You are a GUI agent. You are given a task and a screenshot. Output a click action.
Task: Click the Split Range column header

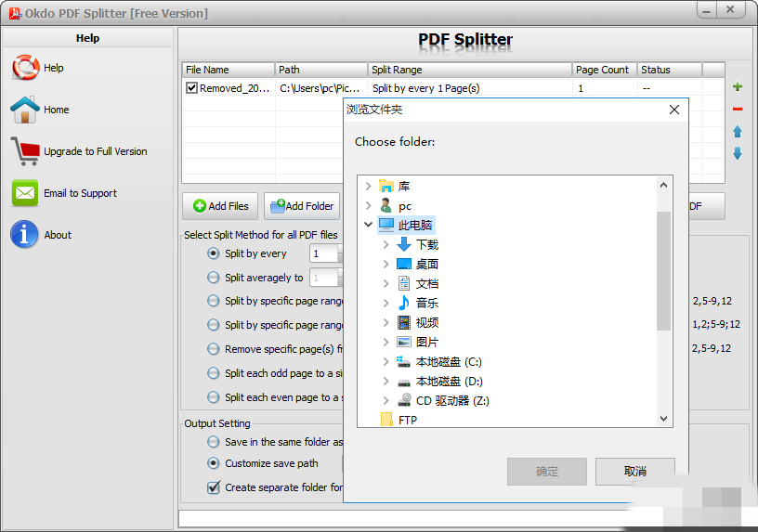pos(470,70)
